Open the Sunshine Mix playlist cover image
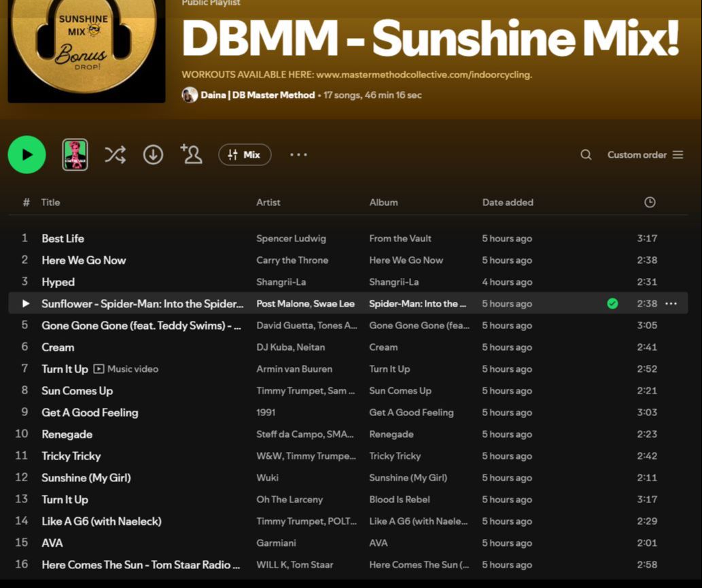Screen dimensions: 702x588 (x=86, y=50)
